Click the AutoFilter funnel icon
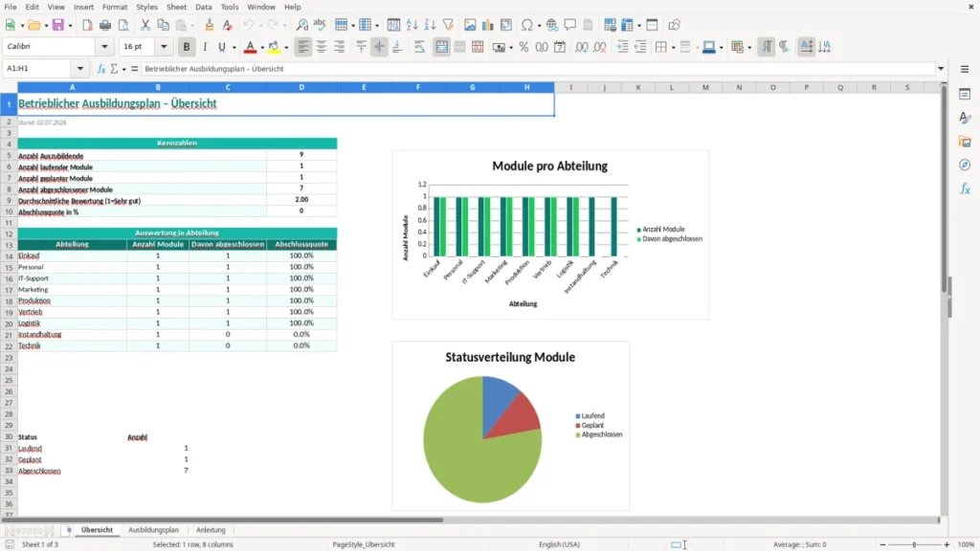The image size is (980, 551). (448, 25)
